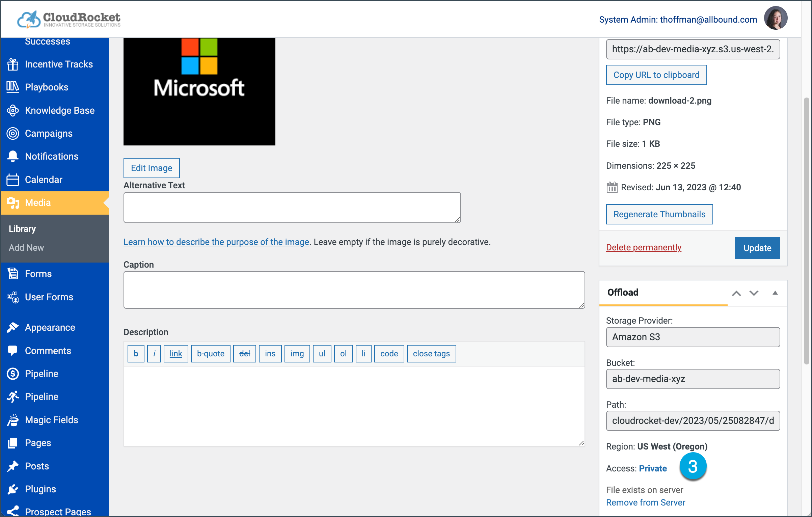812x517 pixels.
Task: Select the Path field cloudrocket-dev
Action: pos(693,421)
